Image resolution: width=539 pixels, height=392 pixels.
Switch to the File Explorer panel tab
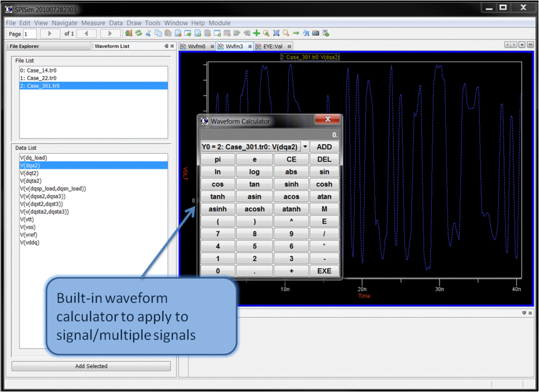click(x=24, y=46)
